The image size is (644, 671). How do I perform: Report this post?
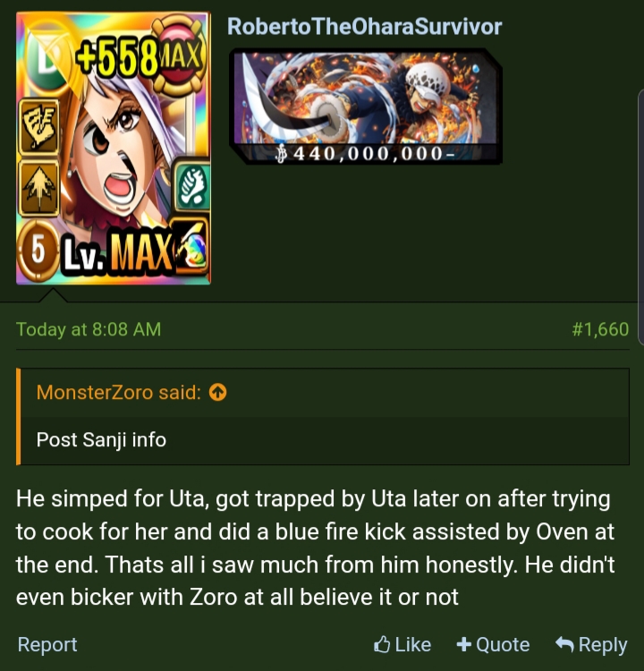click(47, 644)
